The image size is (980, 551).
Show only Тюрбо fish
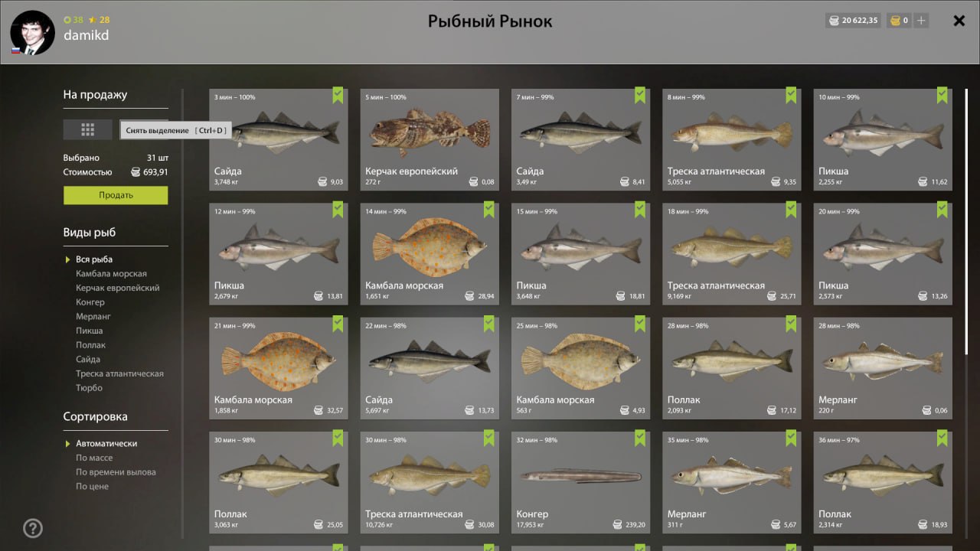pos(89,388)
